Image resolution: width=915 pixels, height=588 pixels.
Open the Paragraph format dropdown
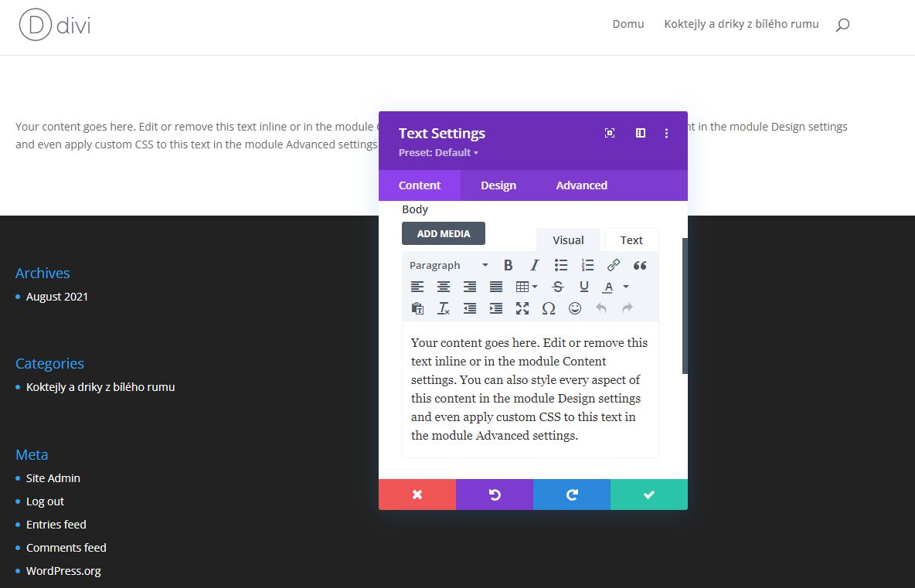click(x=449, y=265)
